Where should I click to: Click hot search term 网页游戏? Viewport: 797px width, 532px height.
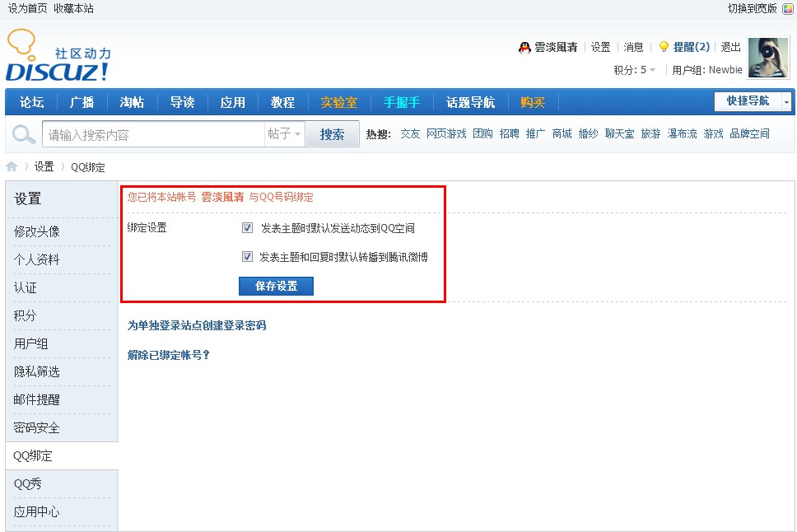point(446,133)
